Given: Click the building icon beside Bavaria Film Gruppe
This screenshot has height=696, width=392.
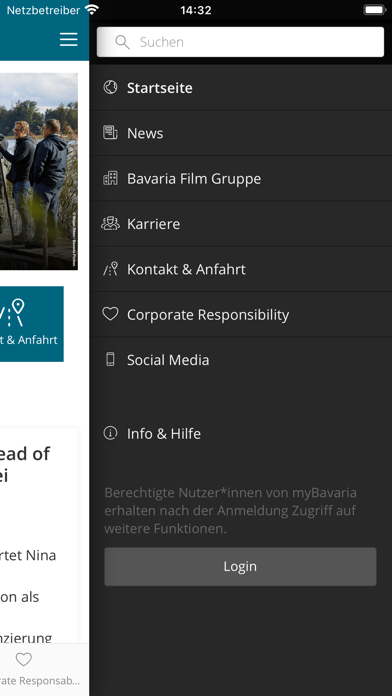Looking at the screenshot, I should [x=110, y=178].
